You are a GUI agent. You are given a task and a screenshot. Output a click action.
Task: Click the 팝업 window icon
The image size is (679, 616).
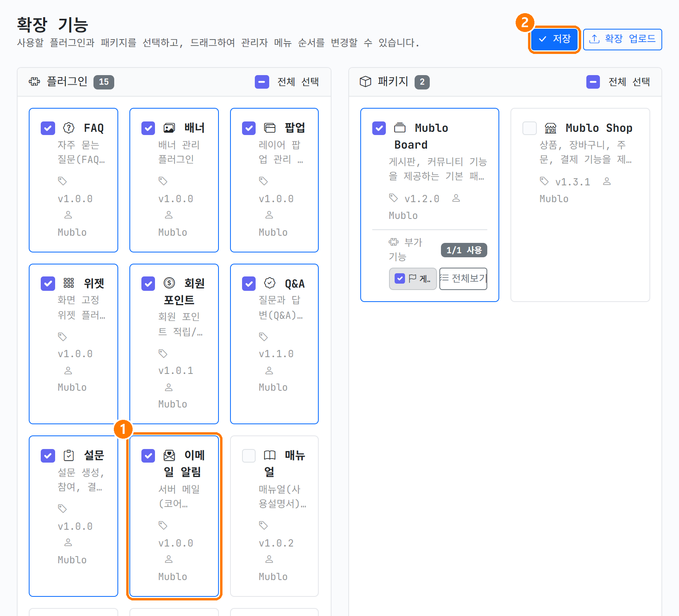[x=270, y=128]
